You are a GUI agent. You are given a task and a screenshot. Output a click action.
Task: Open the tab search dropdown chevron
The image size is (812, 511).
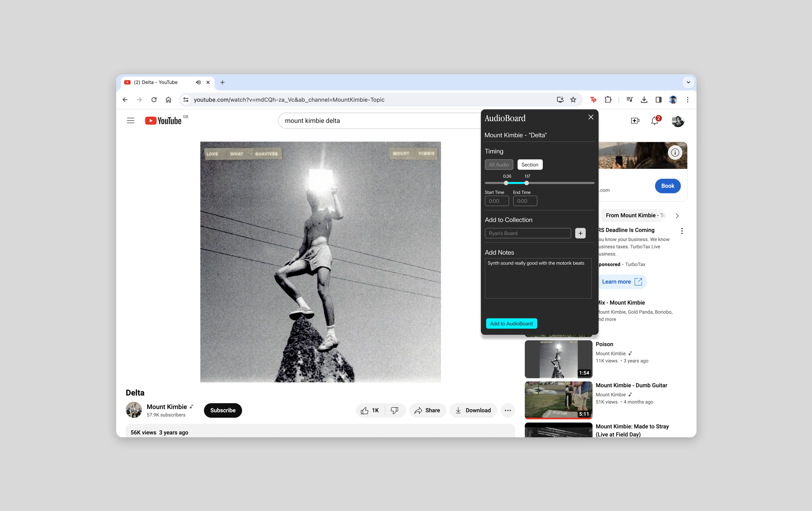688,82
